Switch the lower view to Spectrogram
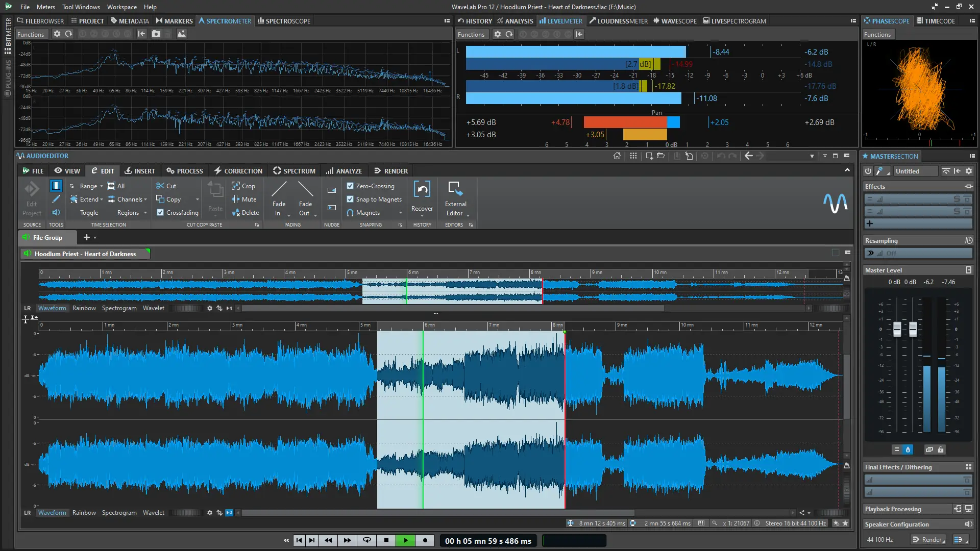Viewport: 980px width, 551px height. (119, 513)
